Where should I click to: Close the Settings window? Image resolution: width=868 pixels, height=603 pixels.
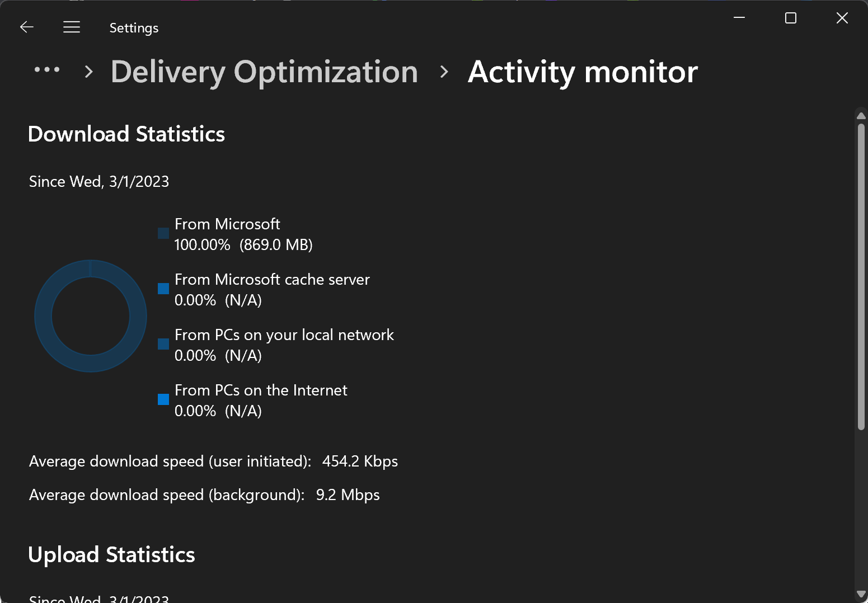coord(842,18)
